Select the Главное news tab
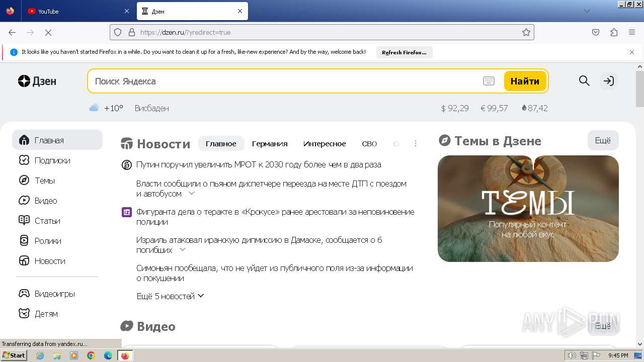This screenshot has width=644, height=362. tap(221, 143)
